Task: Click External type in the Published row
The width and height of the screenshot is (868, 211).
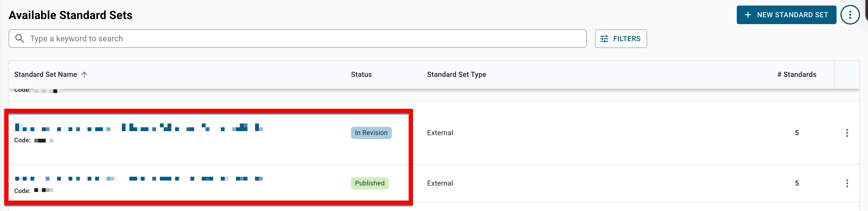Action: pyautogui.click(x=440, y=183)
